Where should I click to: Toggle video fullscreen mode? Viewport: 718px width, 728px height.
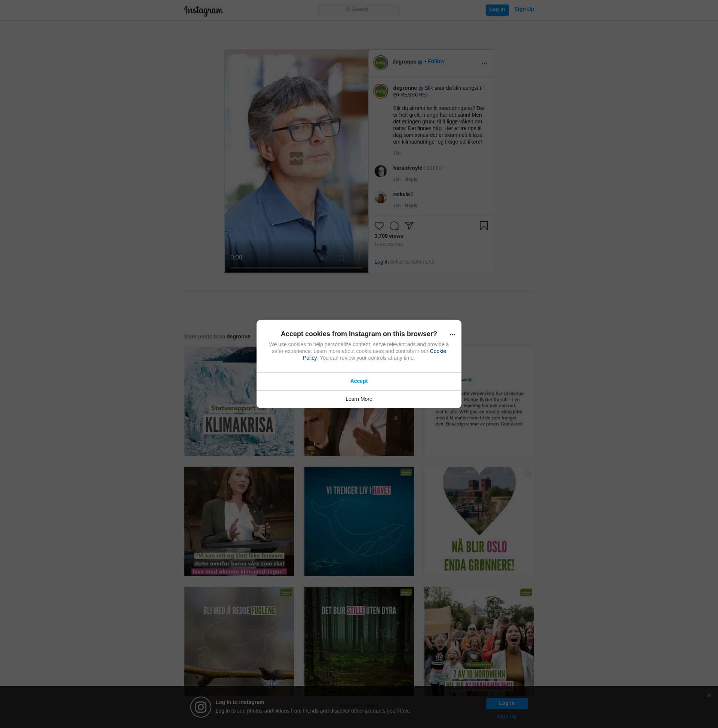click(341, 258)
